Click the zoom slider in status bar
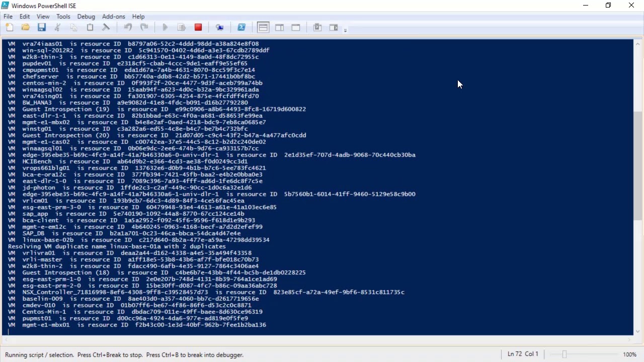 (x=565, y=354)
